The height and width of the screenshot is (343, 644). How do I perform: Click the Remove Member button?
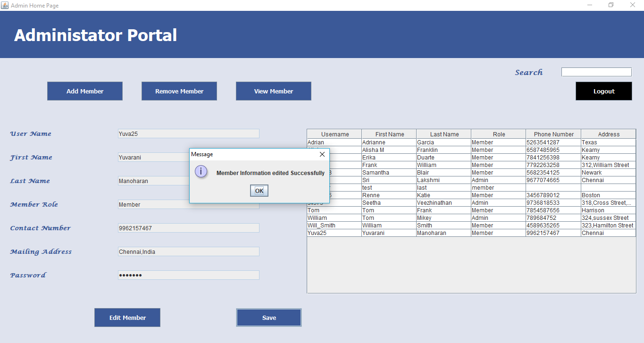pyautogui.click(x=179, y=91)
